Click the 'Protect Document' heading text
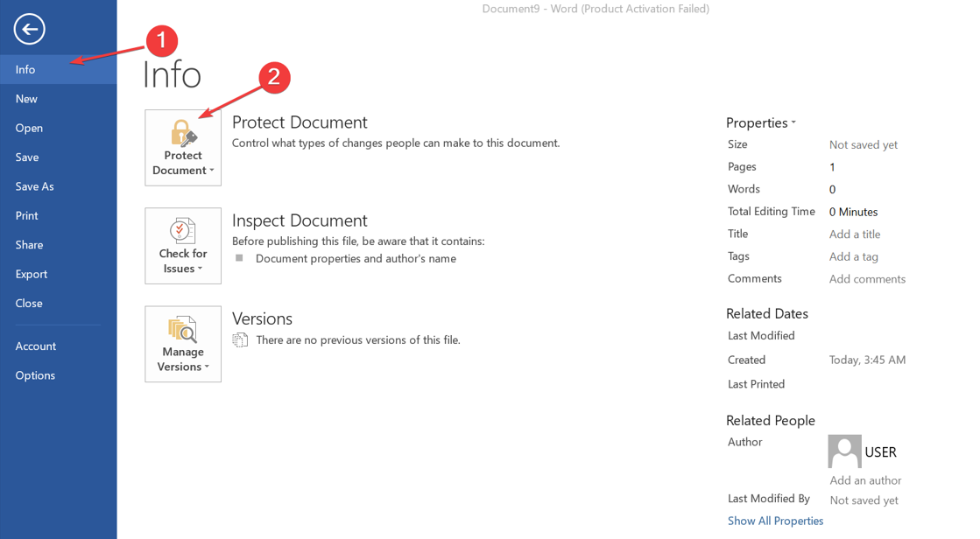 (300, 122)
